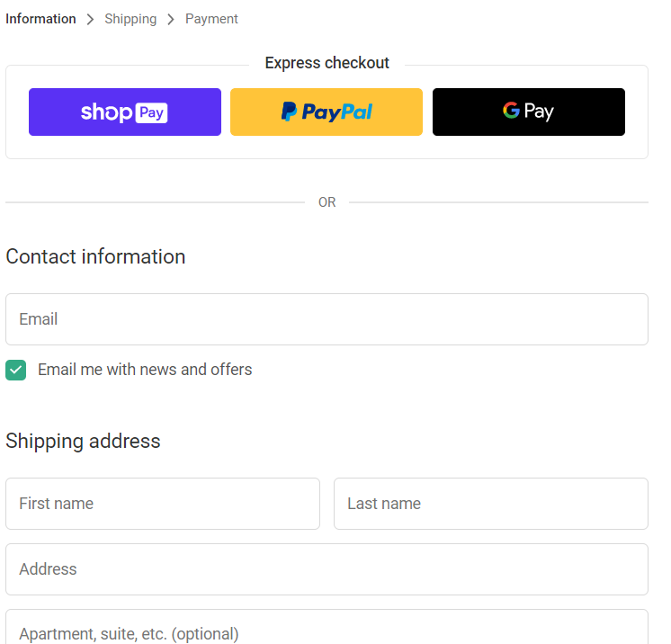Uncheck the news and offers checkbox

pos(16,370)
